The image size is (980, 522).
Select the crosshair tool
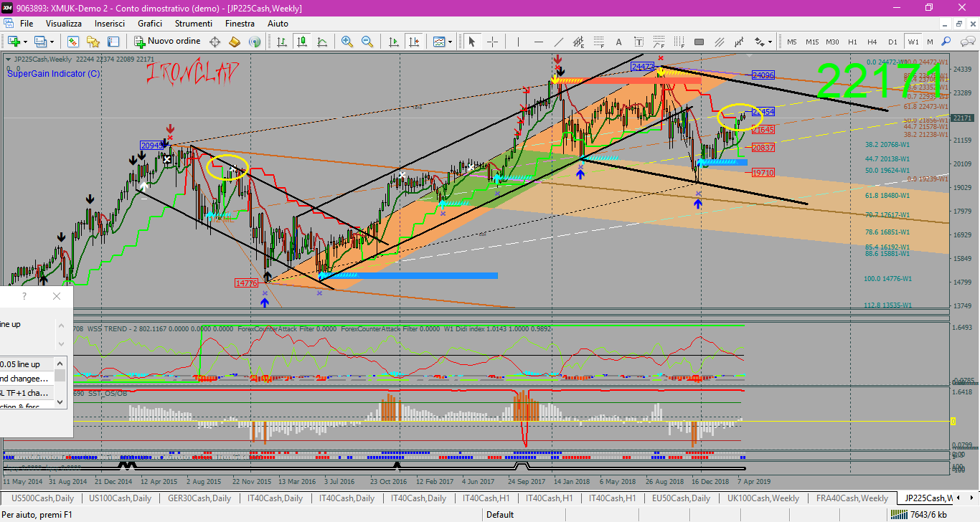pos(493,42)
